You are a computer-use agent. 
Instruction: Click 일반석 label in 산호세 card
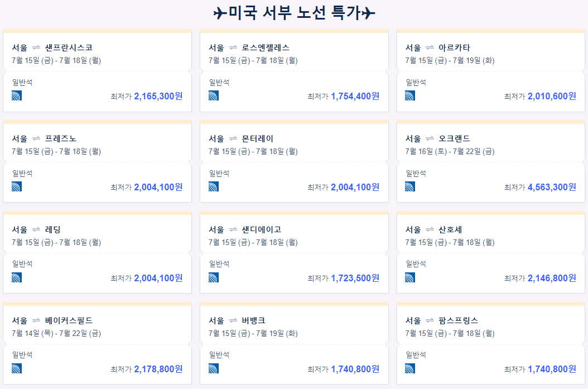coord(416,264)
